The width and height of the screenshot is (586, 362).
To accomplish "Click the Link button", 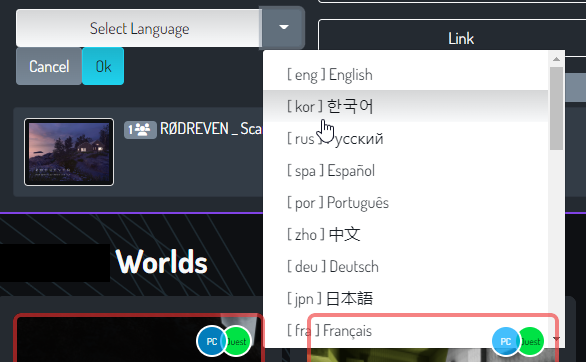I will click(x=460, y=38).
